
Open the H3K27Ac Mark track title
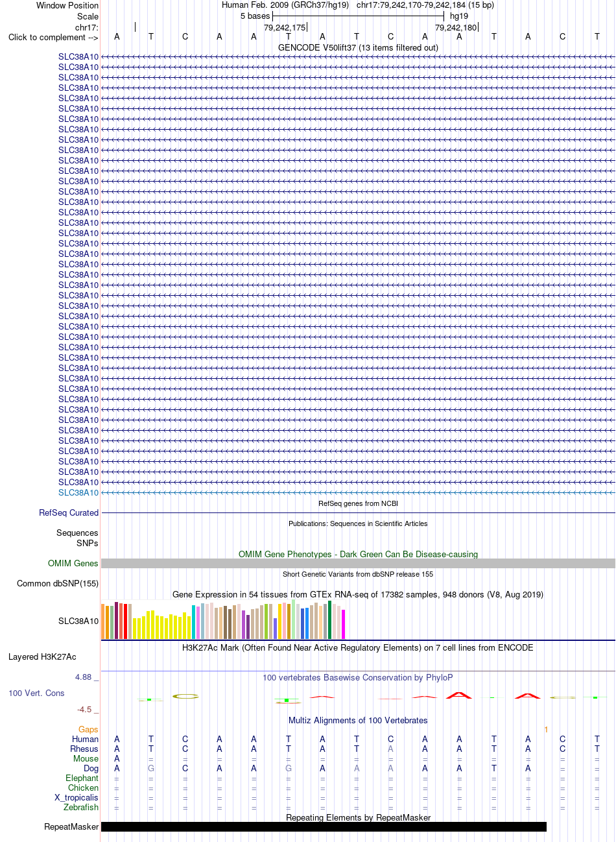click(x=358, y=647)
